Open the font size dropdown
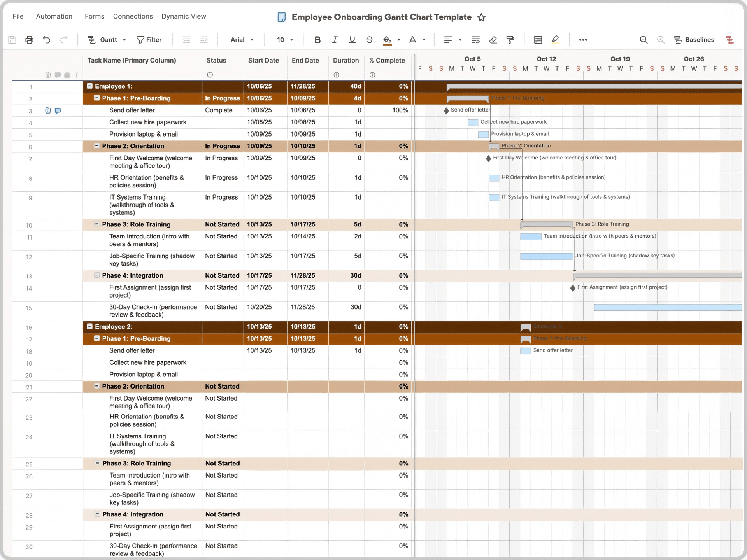The image size is (747, 560). 285,39
